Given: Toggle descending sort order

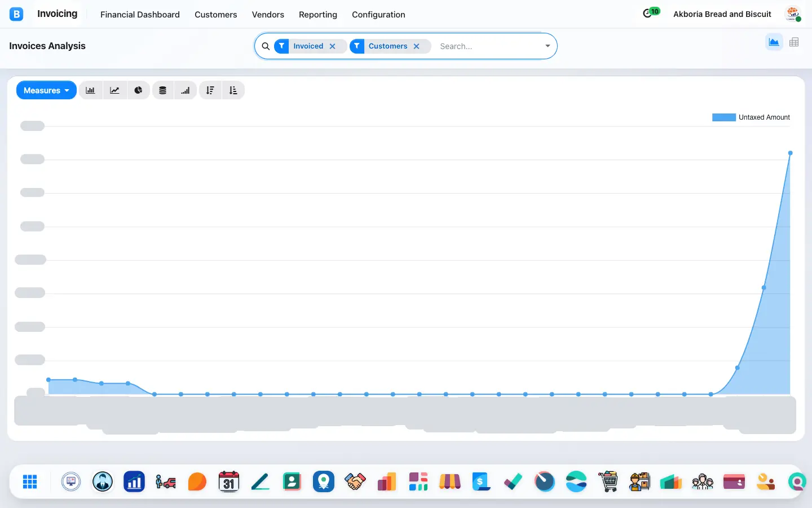Looking at the screenshot, I should 210,90.
